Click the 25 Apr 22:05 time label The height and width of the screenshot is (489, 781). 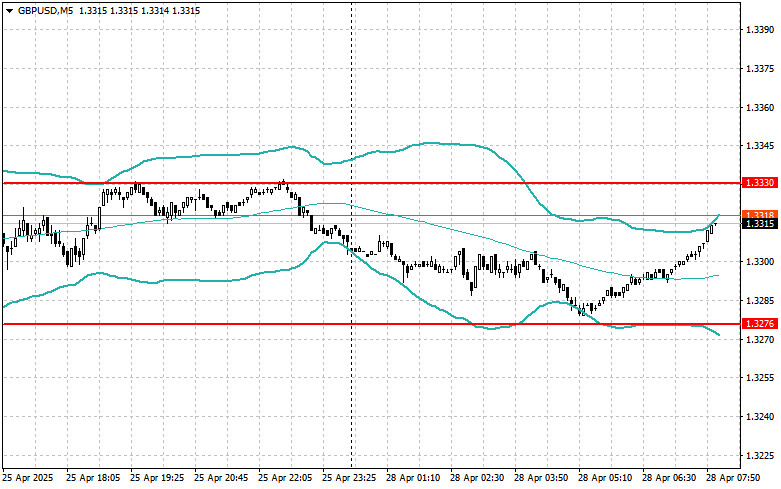click(x=285, y=478)
